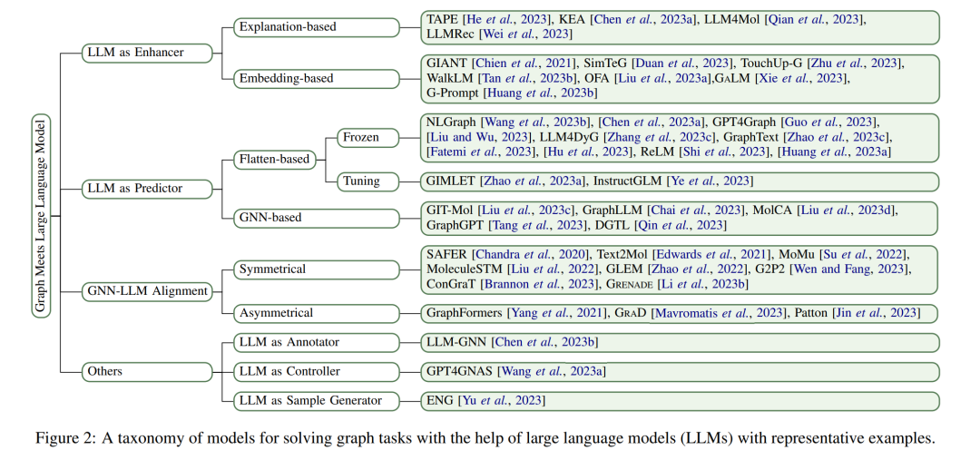980x460 pixels.
Task: Open the Duan et al., 2023 citation
Action: [x=681, y=64]
